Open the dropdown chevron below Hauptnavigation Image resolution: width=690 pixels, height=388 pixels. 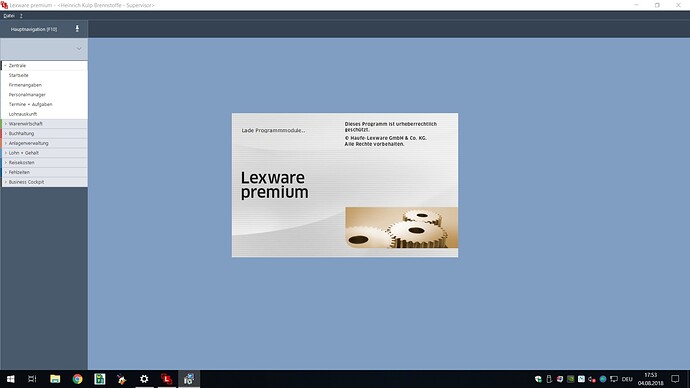[x=79, y=49]
